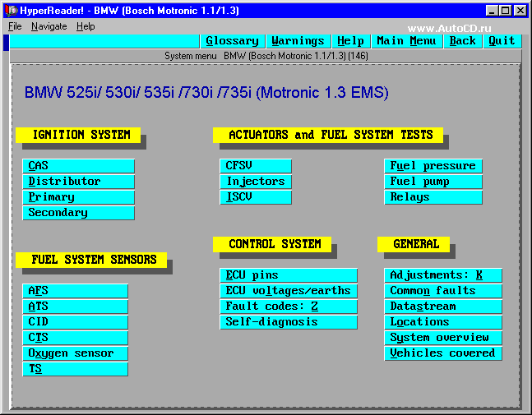The width and height of the screenshot is (532, 415).
Task: Open the Help menu in menu bar
Action: (86, 26)
